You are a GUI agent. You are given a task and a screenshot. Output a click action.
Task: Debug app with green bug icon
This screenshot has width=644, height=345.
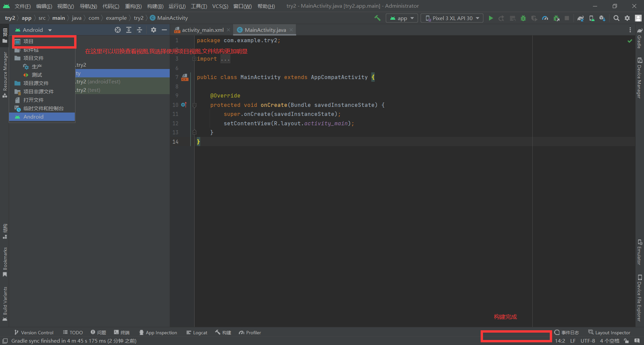click(523, 18)
